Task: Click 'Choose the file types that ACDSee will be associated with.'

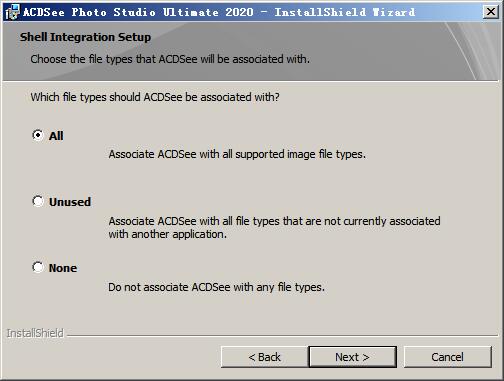Action: [170, 59]
